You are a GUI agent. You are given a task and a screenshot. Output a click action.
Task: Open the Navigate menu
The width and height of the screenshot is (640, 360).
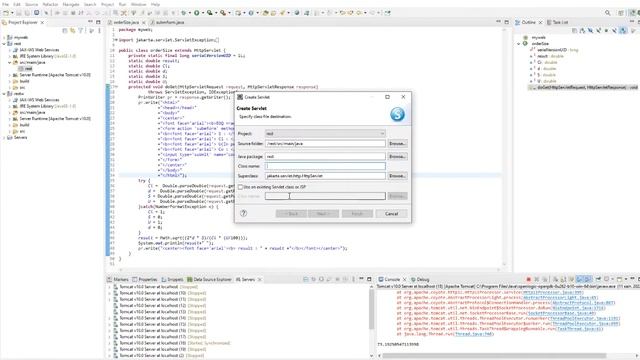coord(71,4)
